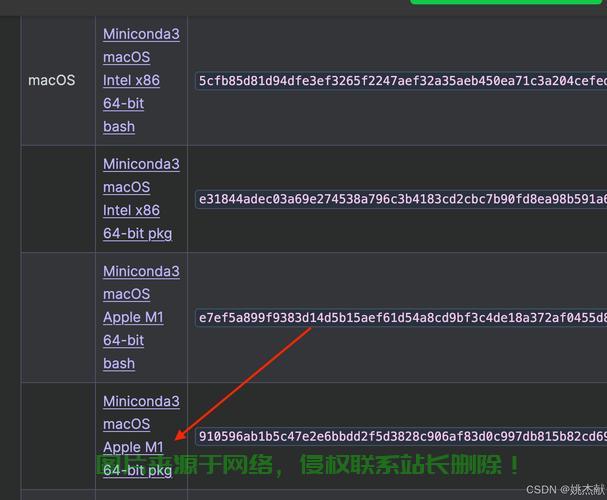Open Miniconda3 macOS Apple M1 64-bit bash link
The image size is (607, 500).
pyautogui.click(x=141, y=317)
